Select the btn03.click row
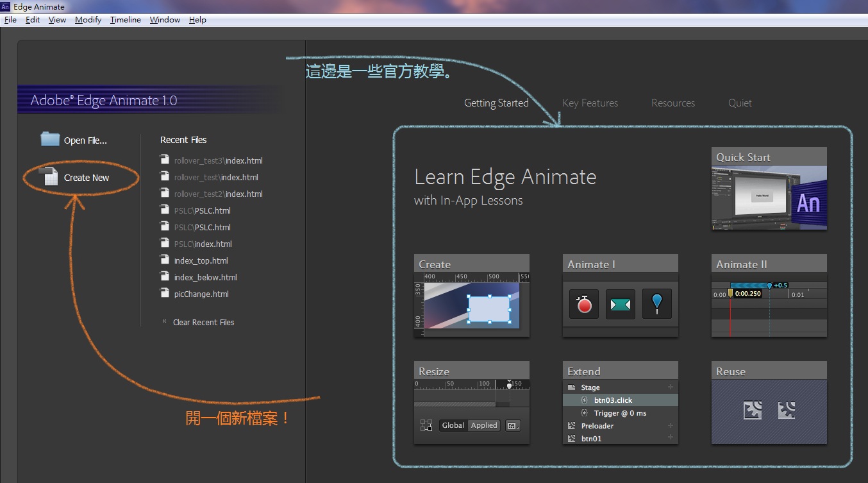 coord(621,400)
